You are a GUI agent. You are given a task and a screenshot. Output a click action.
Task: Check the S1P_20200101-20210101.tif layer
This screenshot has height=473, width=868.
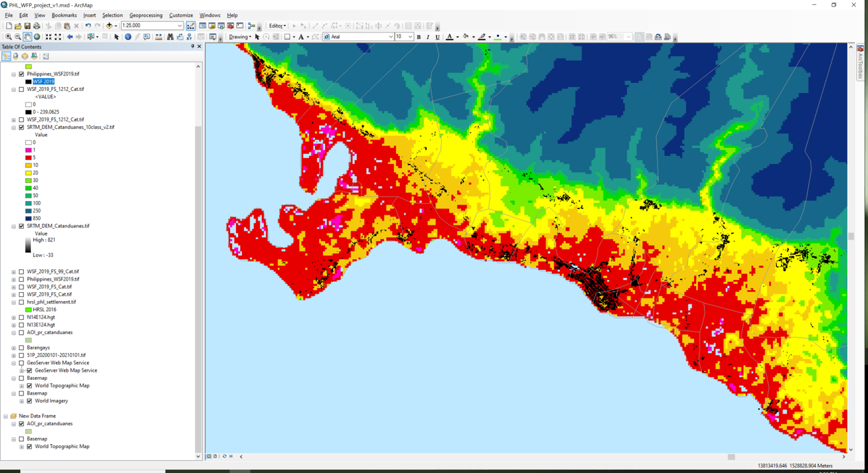[22, 355]
